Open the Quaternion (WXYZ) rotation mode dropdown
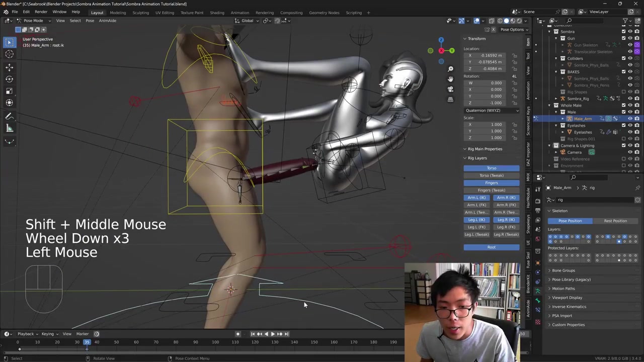The image size is (644, 362). click(x=492, y=110)
